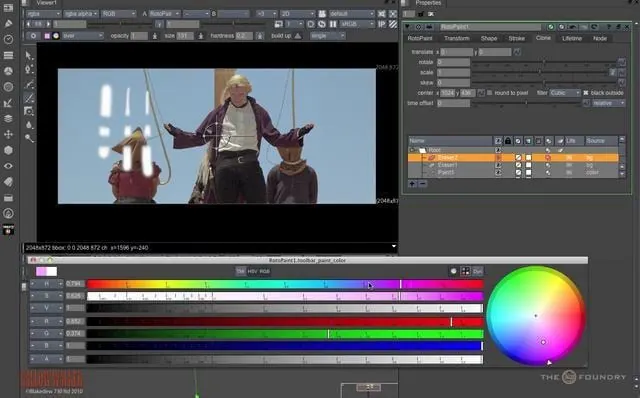
Task: Select the brush paint tool in viewer toolbar
Action: tap(29, 98)
